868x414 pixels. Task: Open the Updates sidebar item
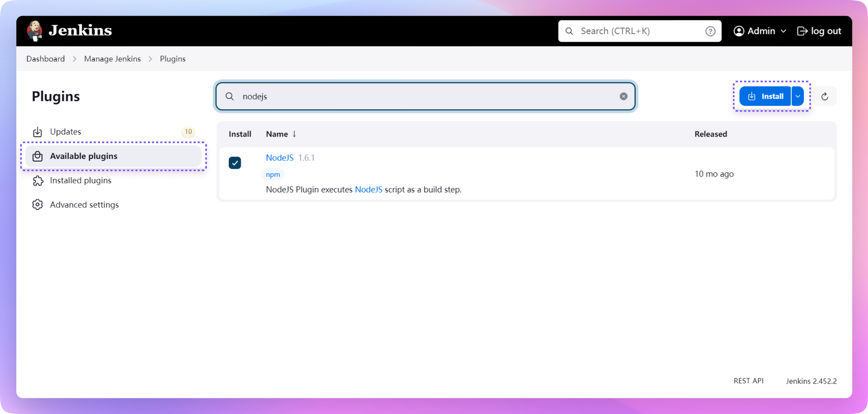coord(113,132)
